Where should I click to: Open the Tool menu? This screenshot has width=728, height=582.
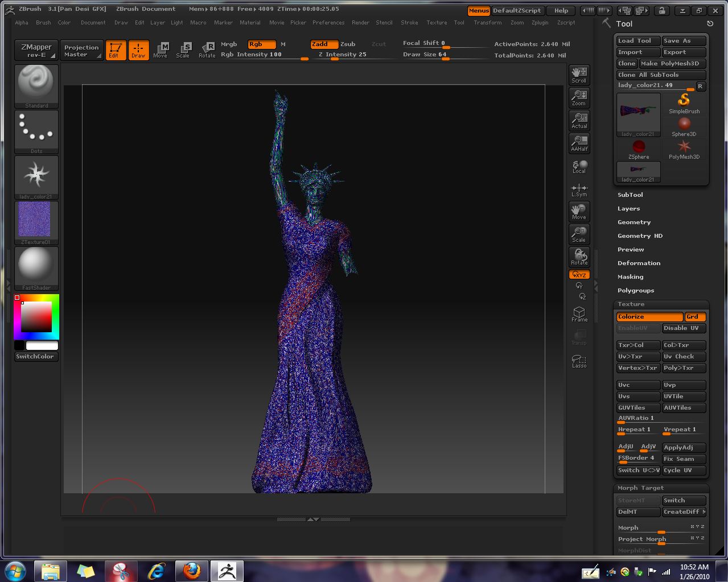tap(459, 23)
